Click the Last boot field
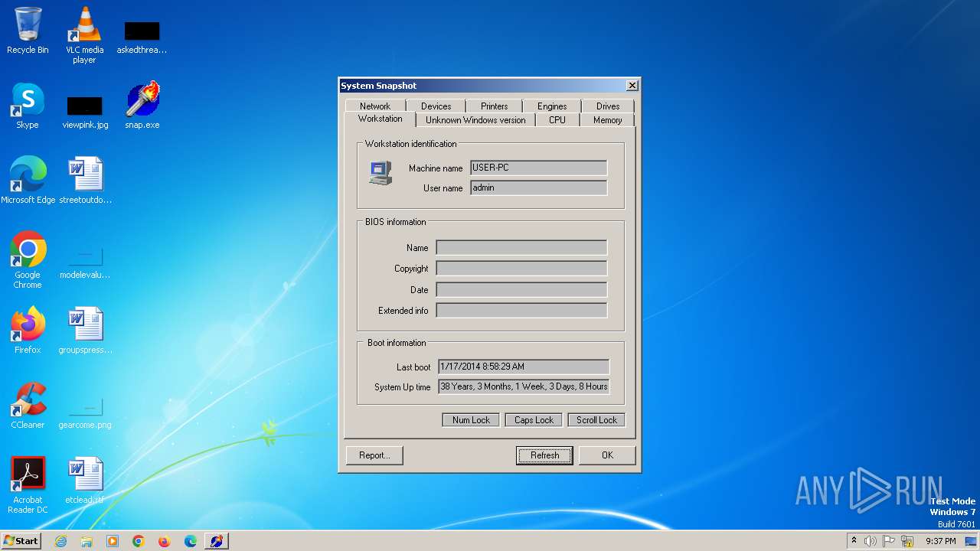This screenshot has height=551, width=980. [524, 367]
